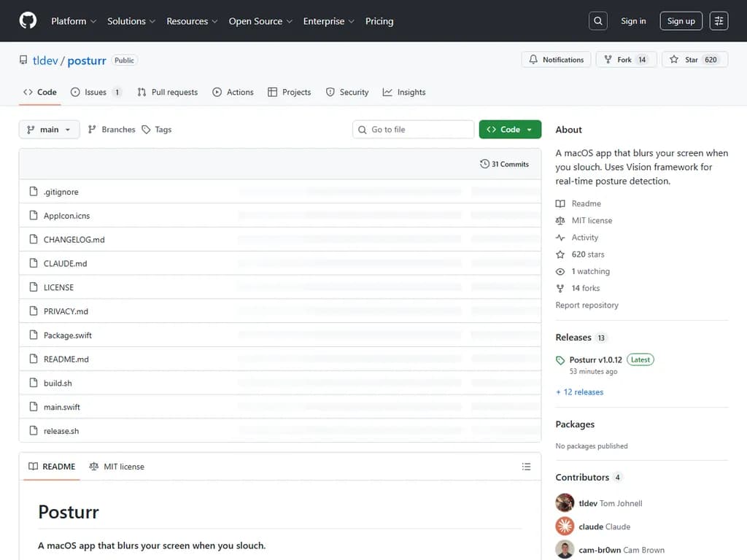Click the eye icon next to 1 watching

point(561,271)
